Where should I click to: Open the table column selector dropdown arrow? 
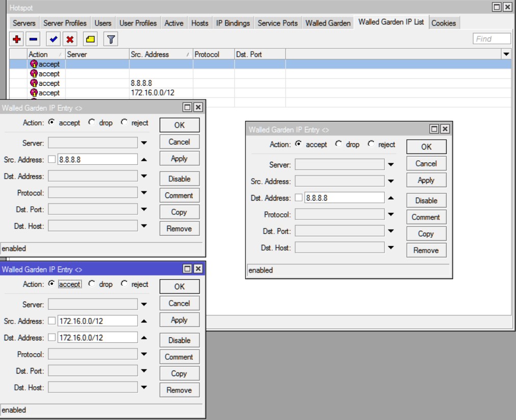click(x=506, y=54)
